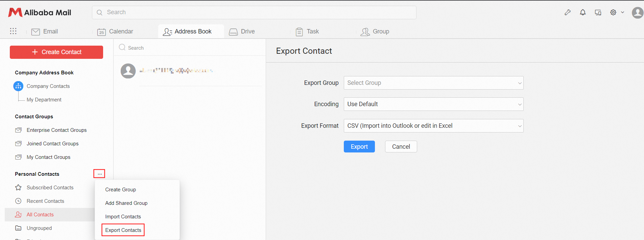Cancel the contact export

(401, 147)
